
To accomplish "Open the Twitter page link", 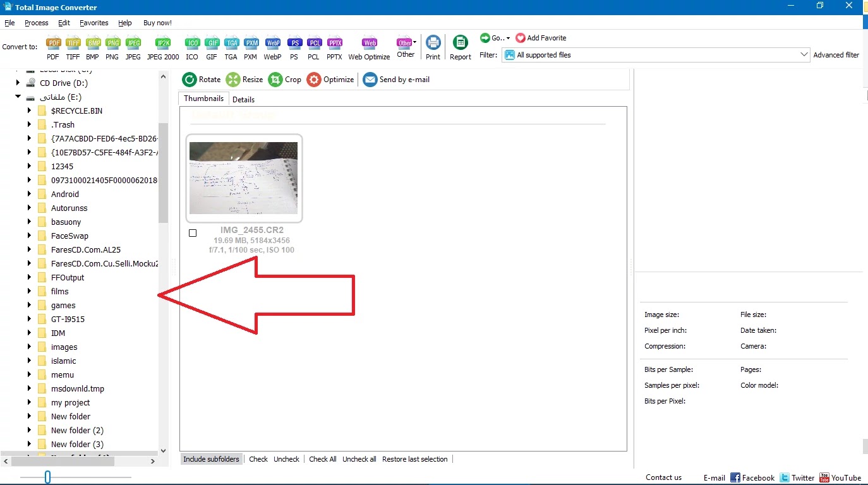I will click(x=797, y=477).
